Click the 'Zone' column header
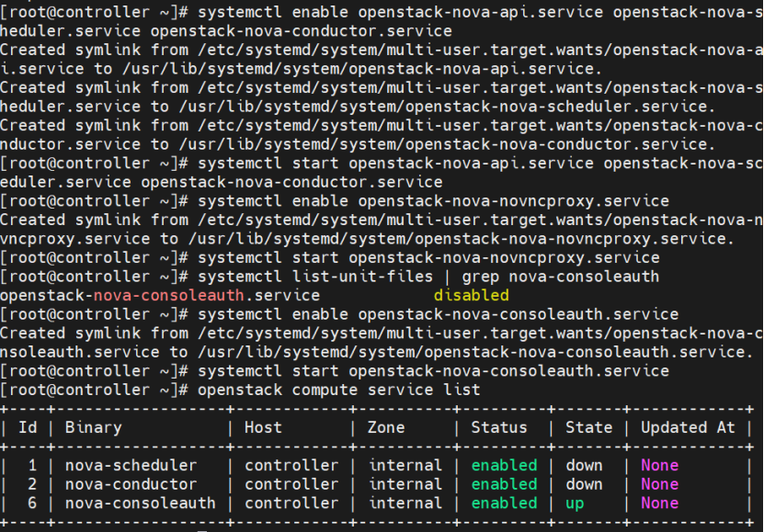 386,427
